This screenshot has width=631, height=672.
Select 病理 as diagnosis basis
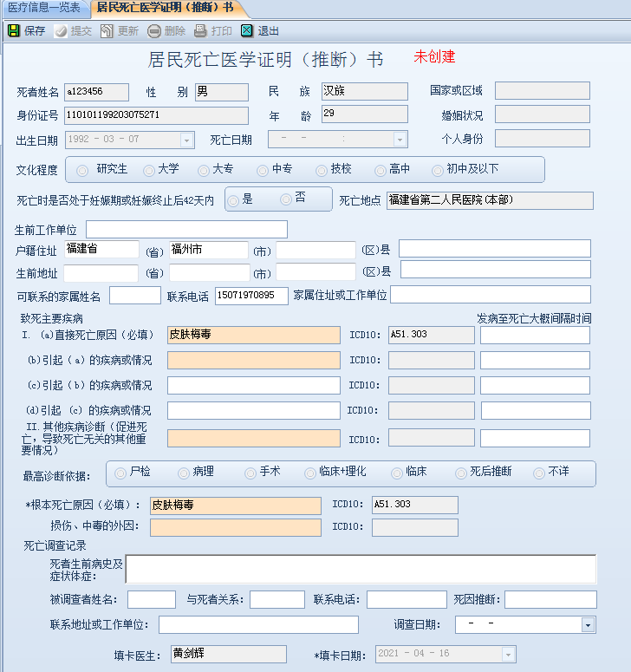coord(184,473)
